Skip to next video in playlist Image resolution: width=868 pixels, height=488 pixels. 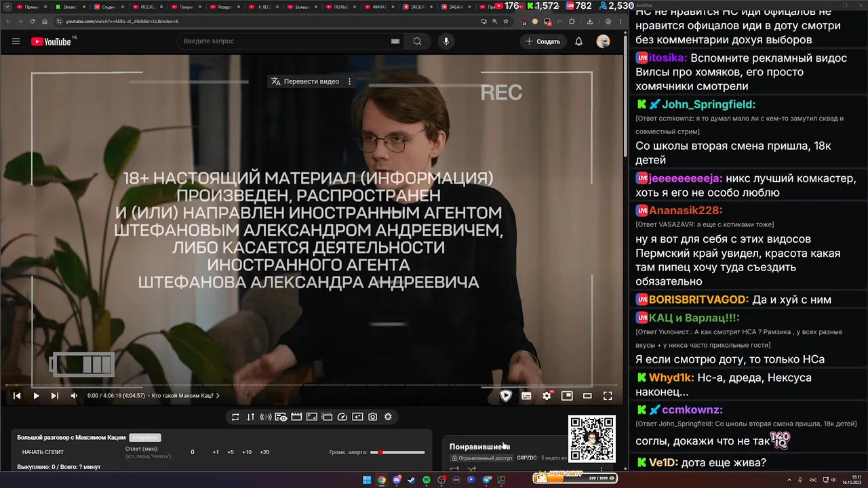point(55,396)
